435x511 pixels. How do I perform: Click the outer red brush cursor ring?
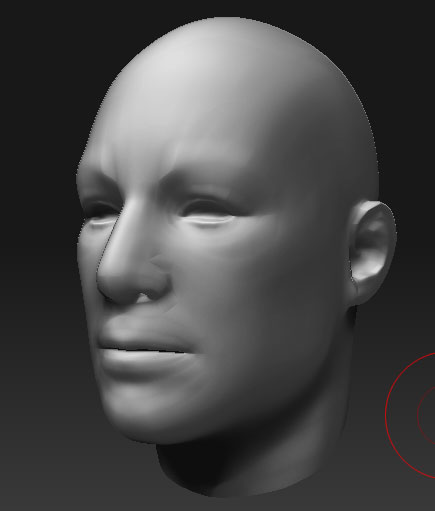click(x=388, y=414)
